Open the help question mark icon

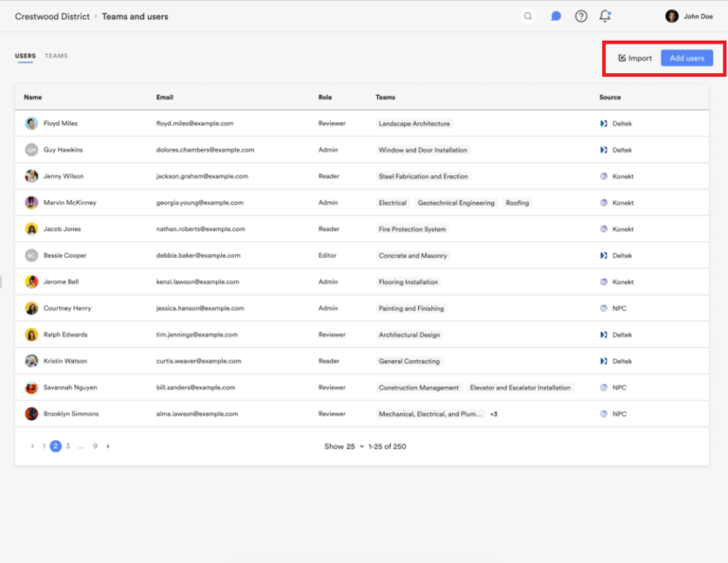(581, 16)
